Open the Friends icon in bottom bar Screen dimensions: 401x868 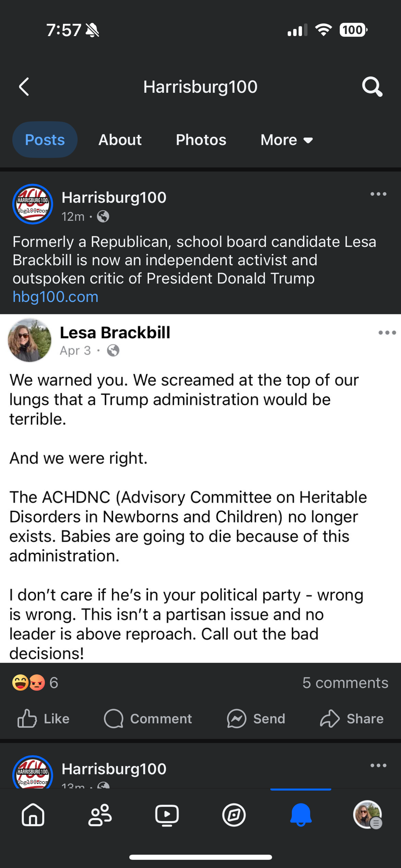click(x=100, y=815)
